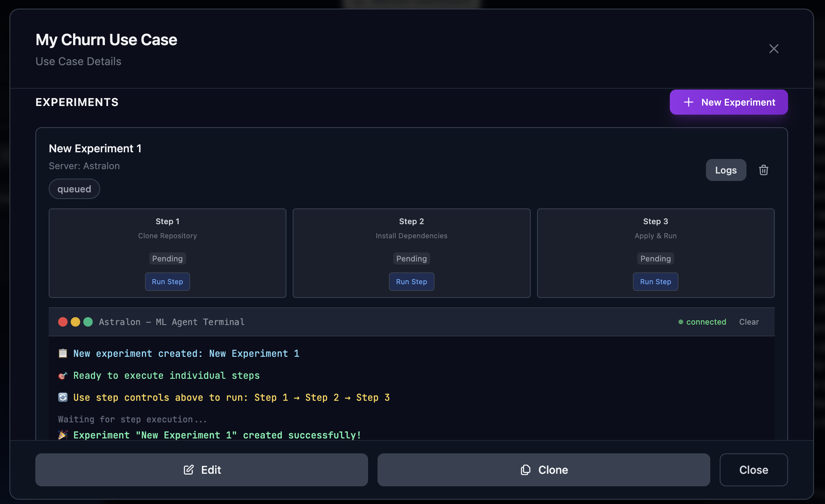Select the Astralon ML Agent Terminal title bar

coord(172,322)
